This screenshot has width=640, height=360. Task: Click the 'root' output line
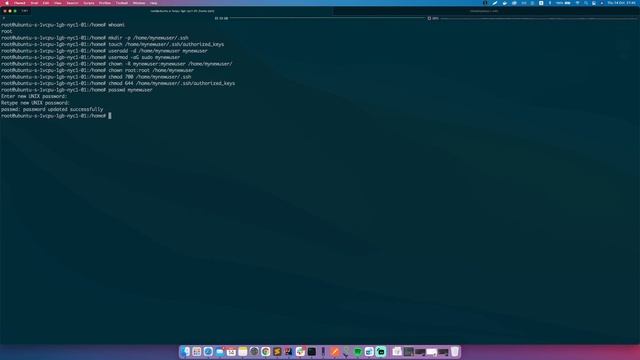point(7,31)
